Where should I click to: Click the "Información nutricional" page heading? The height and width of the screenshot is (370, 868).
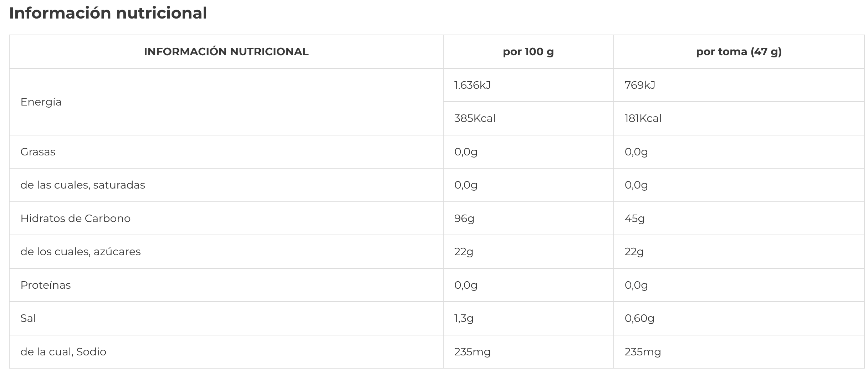click(x=108, y=13)
